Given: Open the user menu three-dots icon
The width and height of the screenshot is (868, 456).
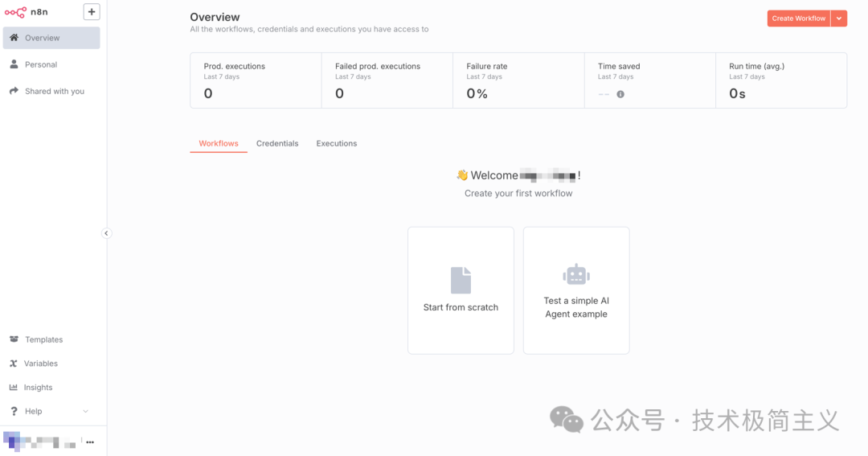Looking at the screenshot, I should click(90, 442).
